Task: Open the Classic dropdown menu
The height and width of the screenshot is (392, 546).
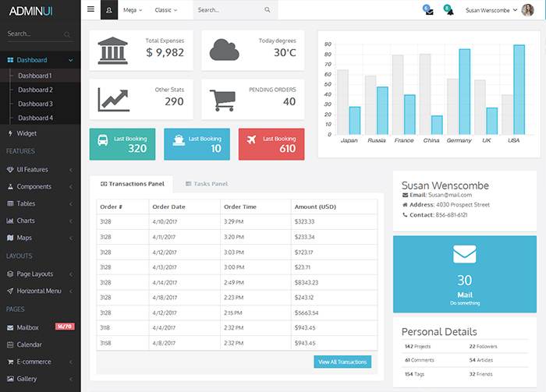Action: pyautogui.click(x=165, y=10)
